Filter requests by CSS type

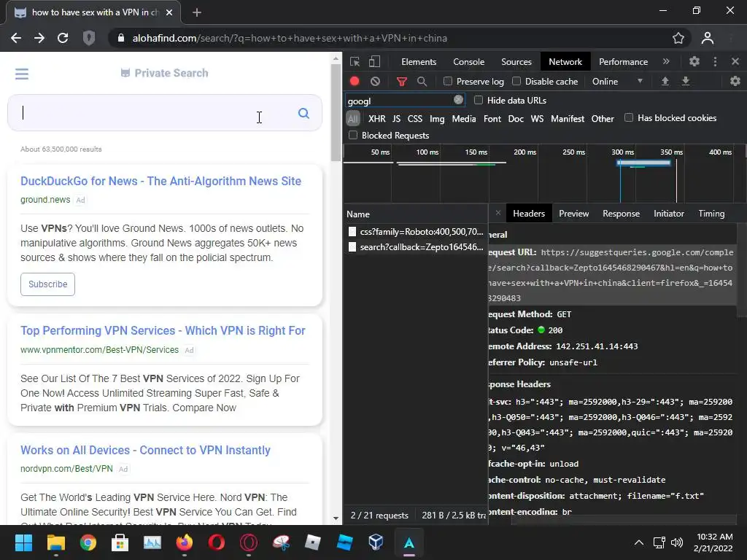tap(415, 119)
